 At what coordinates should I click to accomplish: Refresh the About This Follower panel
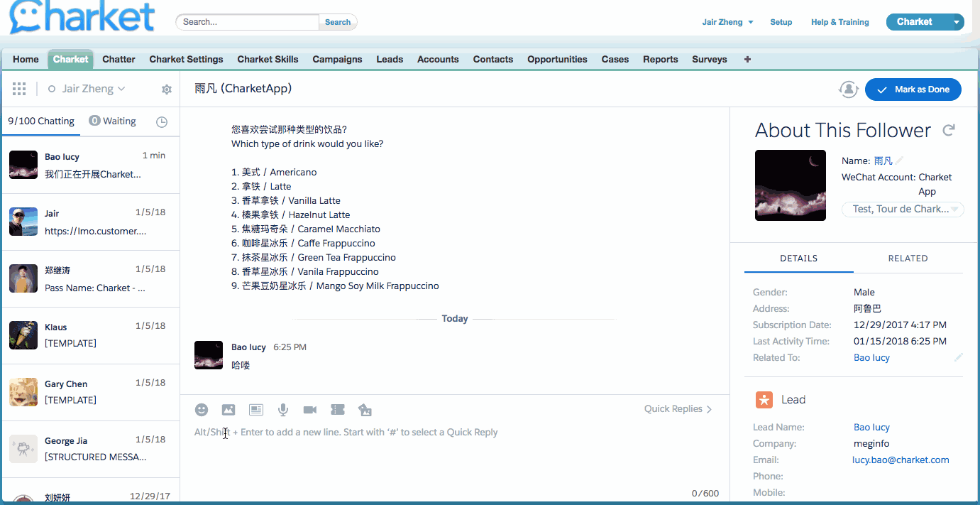pos(949,130)
